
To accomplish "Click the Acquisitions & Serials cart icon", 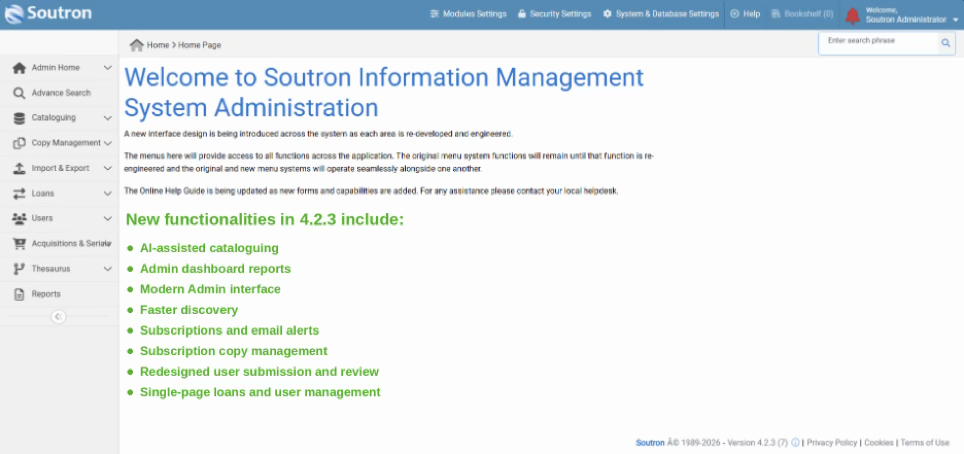I will [20, 244].
